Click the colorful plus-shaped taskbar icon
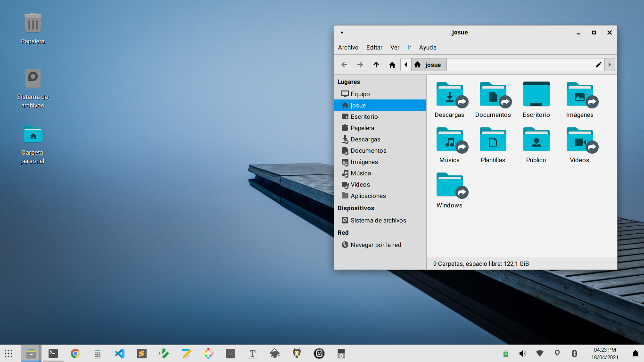Viewport: 644px width, 362px height. 208,354
